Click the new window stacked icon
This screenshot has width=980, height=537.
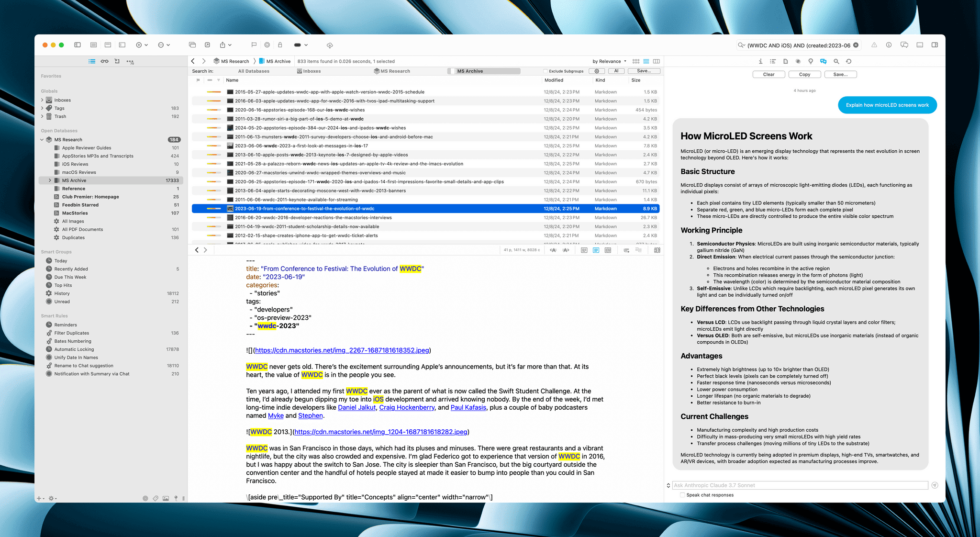(192, 45)
